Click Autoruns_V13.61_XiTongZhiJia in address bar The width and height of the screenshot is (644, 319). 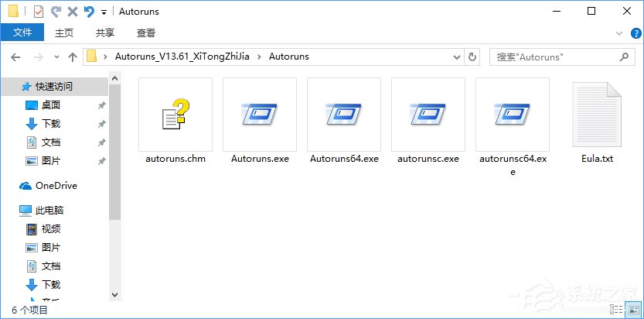182,57
